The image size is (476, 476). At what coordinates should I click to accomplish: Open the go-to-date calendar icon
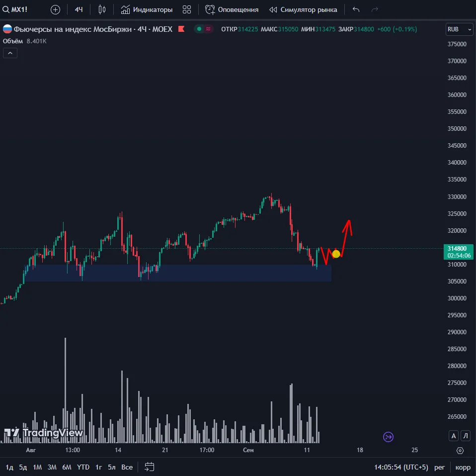coord(150,467)
